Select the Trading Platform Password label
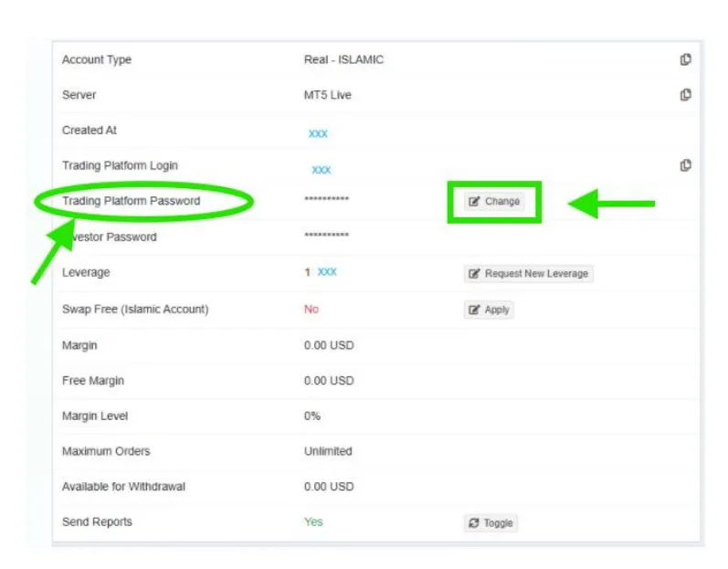 tap(131, 201)
